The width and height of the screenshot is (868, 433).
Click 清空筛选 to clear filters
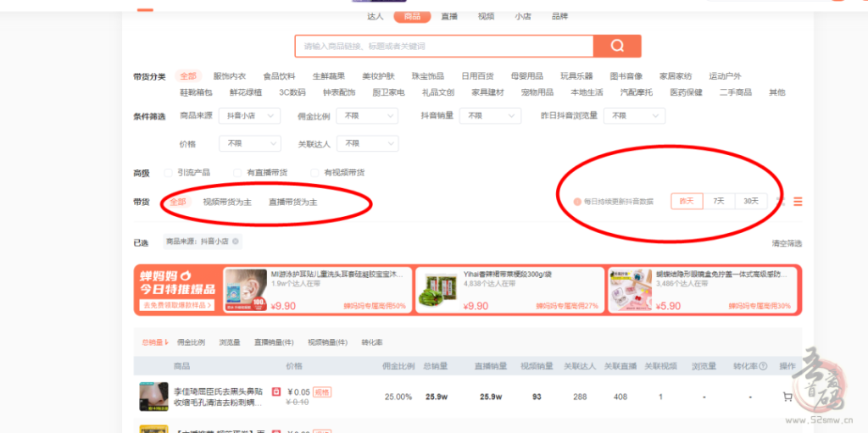click(787, 243)
